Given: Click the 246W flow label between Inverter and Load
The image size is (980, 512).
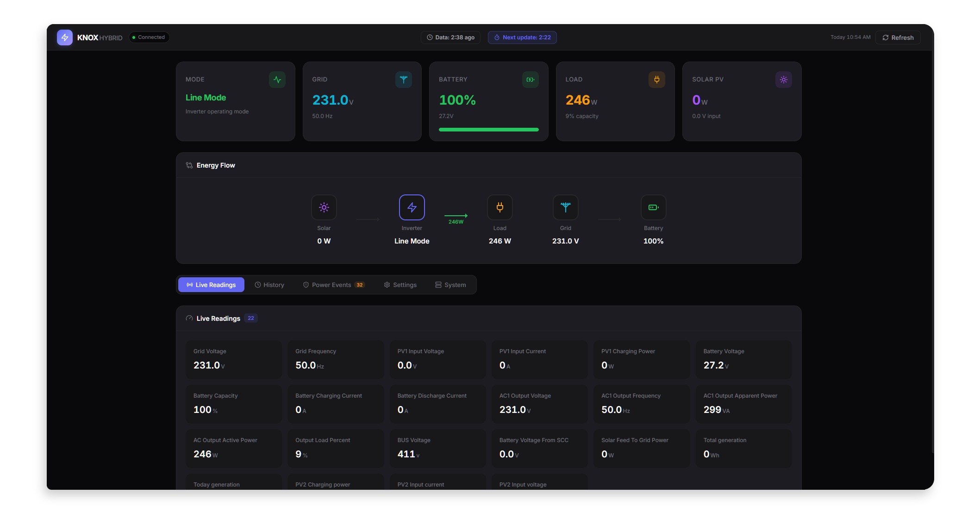Looking at the screenshot, I should pos(456,222).
